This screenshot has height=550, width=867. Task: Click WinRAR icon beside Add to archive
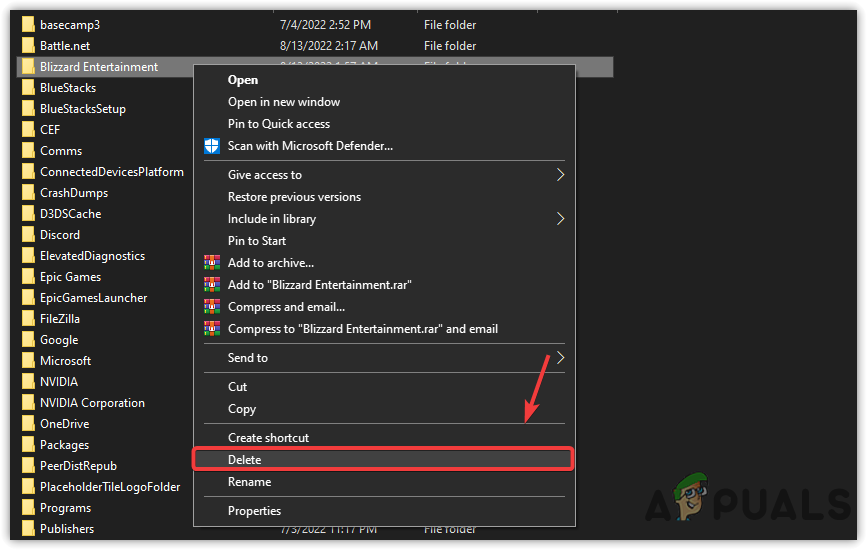pyautogui.click(x=211, y=263)
